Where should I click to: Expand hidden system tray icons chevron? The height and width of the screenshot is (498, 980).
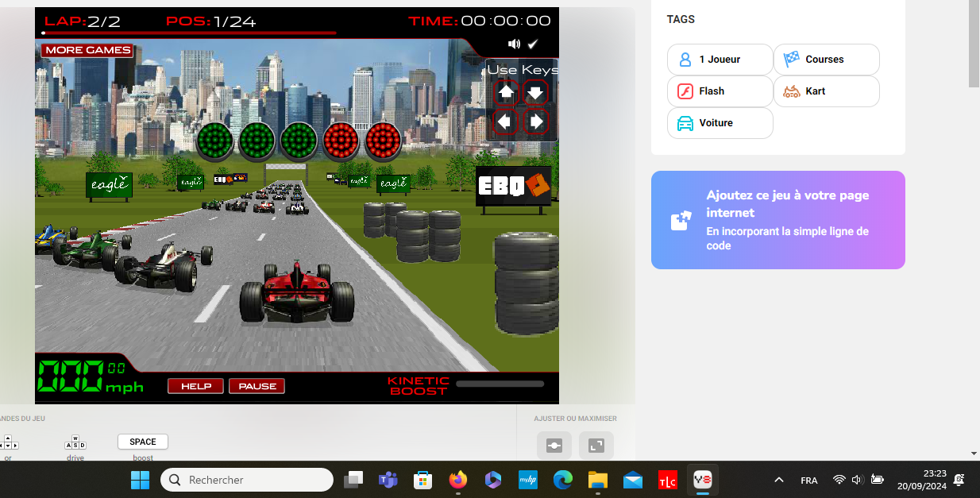pos(779,480)
